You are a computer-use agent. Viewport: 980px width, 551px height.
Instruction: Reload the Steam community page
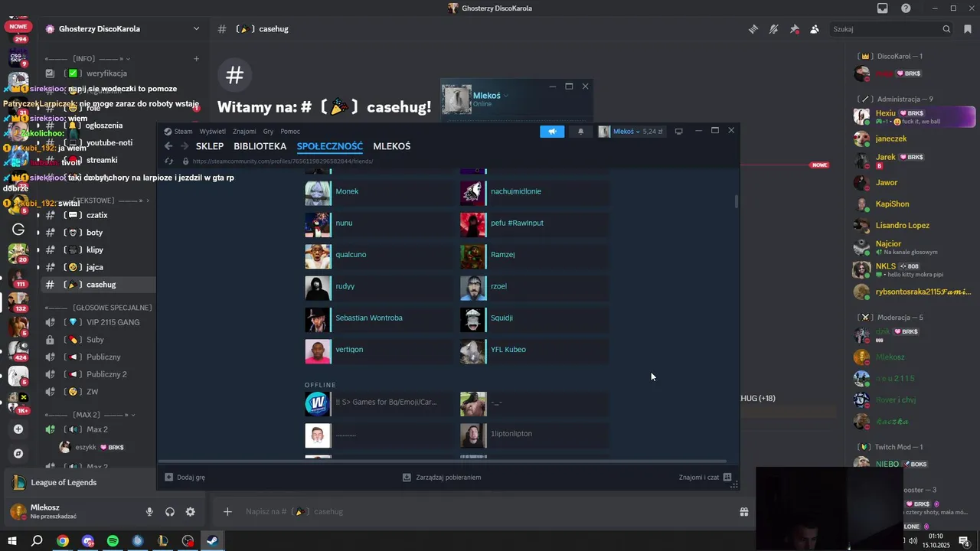pos(169,161)
